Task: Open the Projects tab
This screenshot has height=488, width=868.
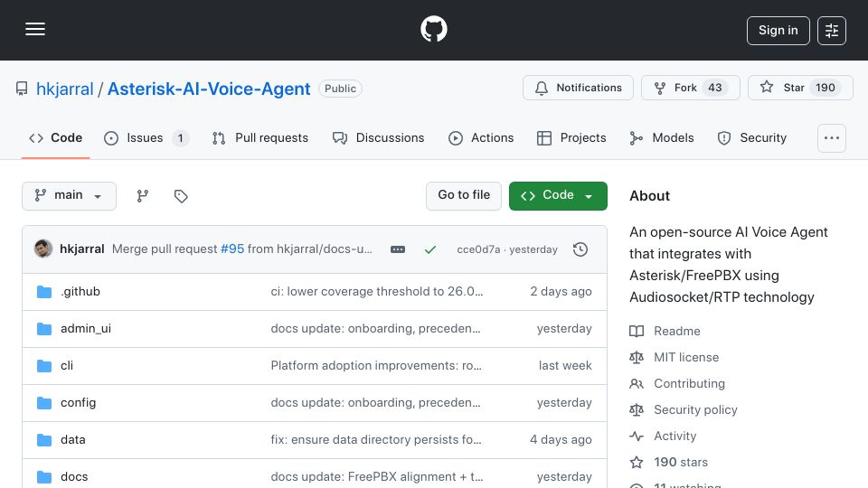Action: click(571, 137)
